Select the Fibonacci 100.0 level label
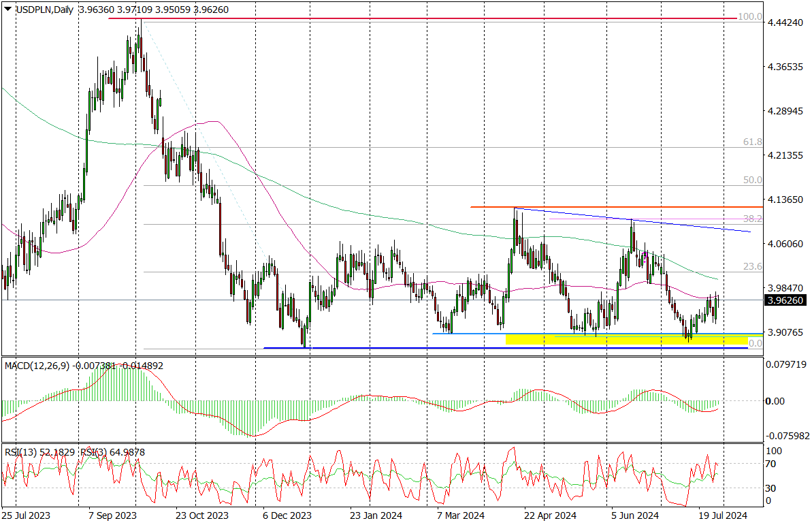Image resolution: width=812 pixels, height=525 pixels. pyautogui.click(x=750, y=16)
